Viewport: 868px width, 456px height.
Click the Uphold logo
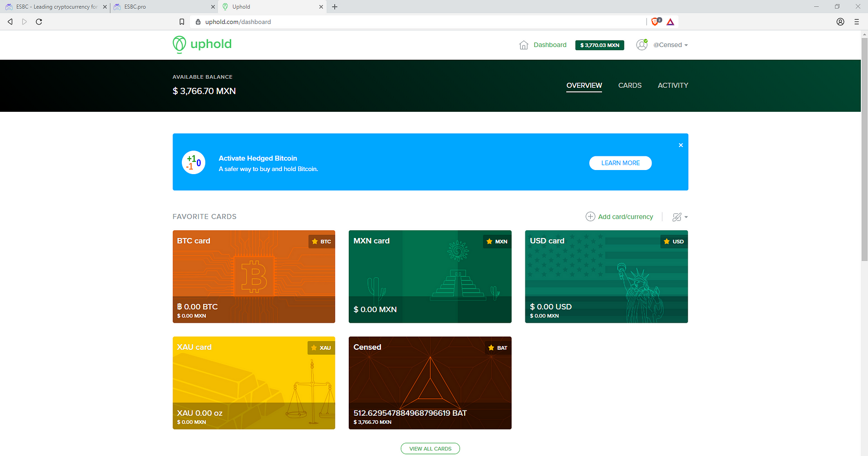click(x=202, y=44)
